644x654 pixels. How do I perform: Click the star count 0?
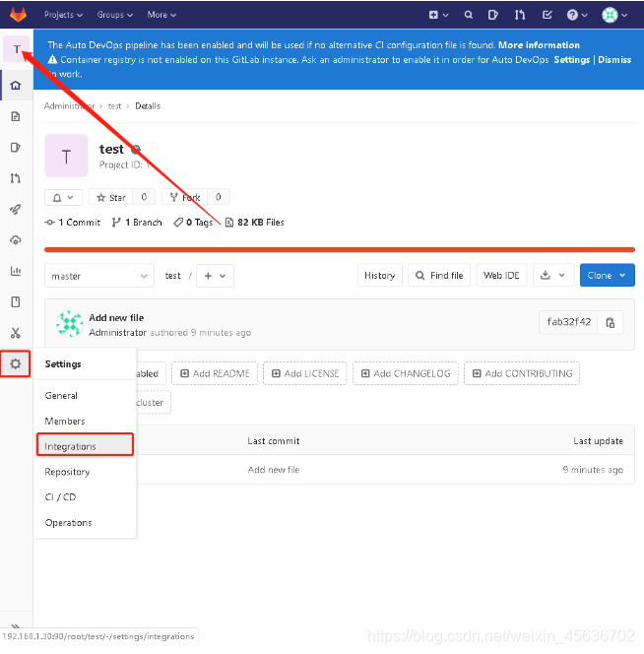tap(144, 197)
